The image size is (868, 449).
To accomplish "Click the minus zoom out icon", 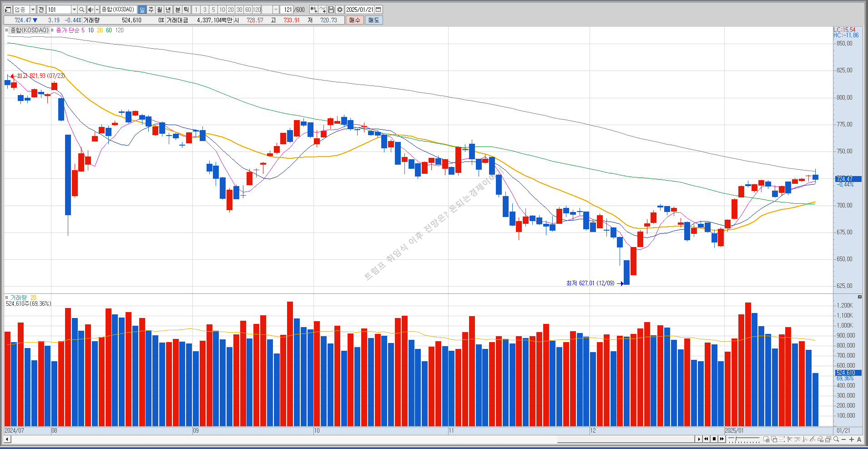I will 843,439.
